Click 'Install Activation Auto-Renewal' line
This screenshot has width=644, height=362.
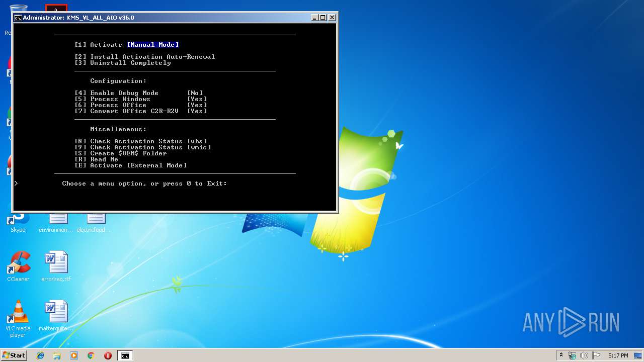click(x=145, y=57)
